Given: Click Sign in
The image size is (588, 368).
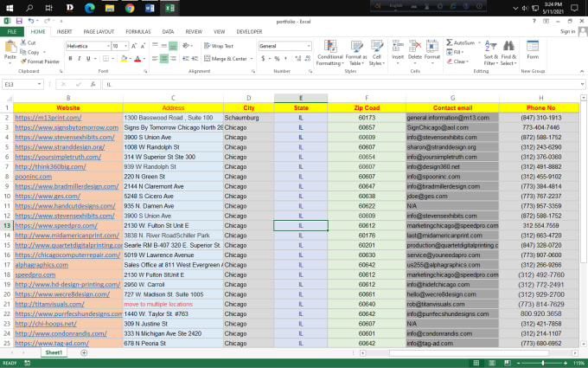Looking at the screenshot, I should (567, 31).
